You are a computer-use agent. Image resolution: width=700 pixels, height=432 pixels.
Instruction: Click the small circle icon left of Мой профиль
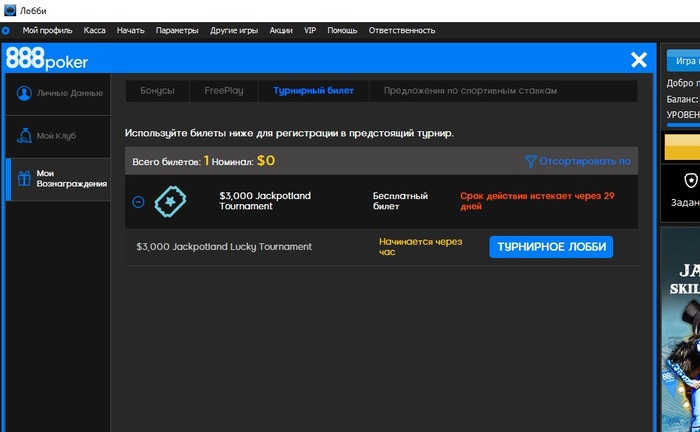[x=5, y=31]
